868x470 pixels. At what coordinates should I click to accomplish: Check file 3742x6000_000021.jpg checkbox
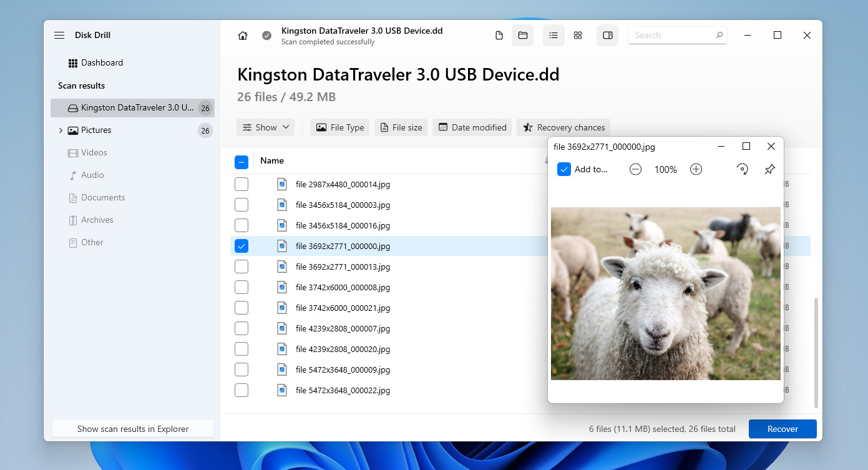pos(241,308)
